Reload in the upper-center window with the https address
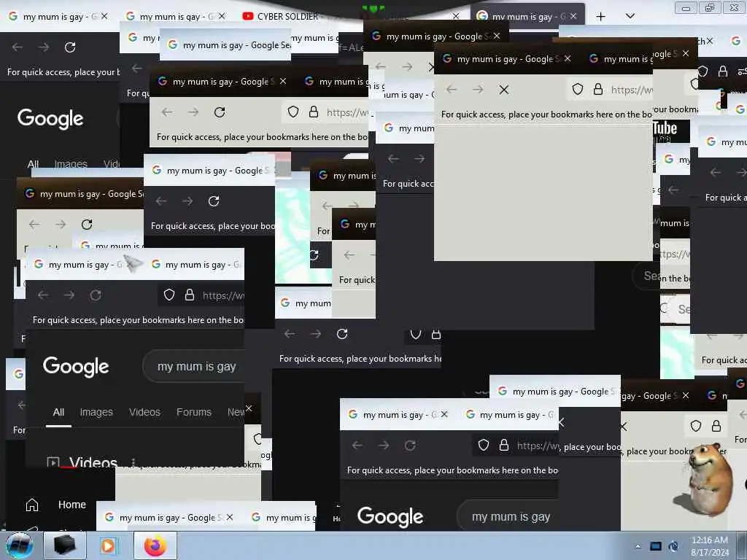The width and height of the screenshot is (747, 560). point(219,112)
